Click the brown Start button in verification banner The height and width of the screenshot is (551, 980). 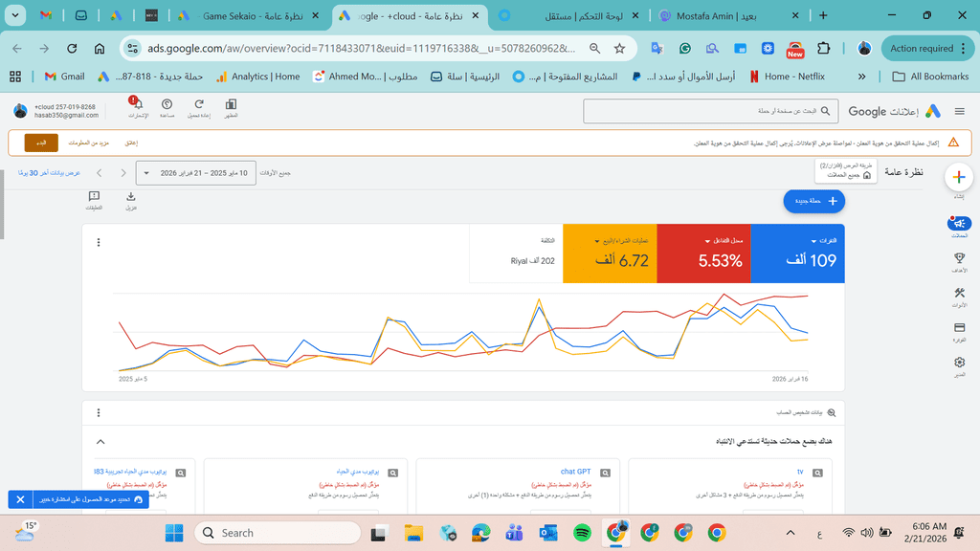pos(41,143)
